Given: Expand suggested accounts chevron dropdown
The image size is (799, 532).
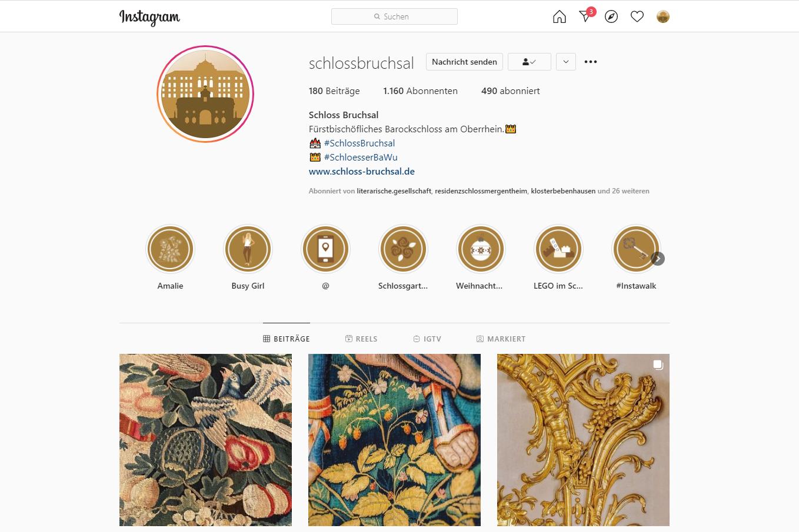Looking at the screenshot, I should pos(565,62).
